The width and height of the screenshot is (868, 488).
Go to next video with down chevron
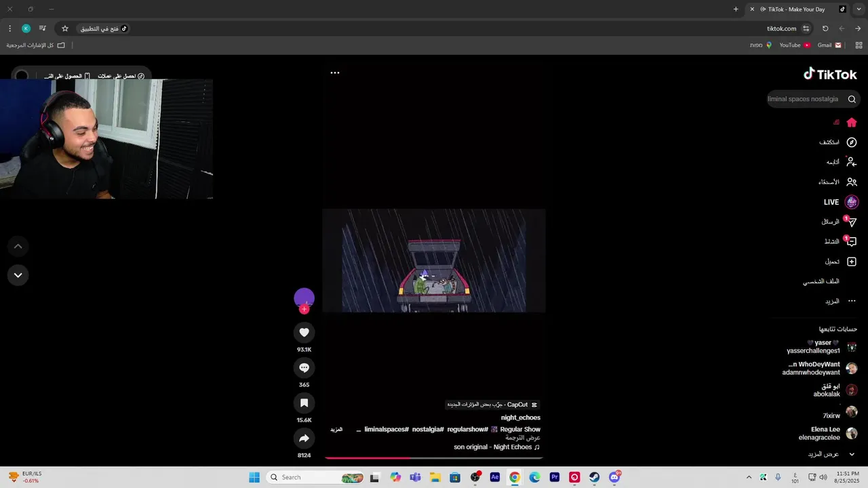click(x=18, y=275)
